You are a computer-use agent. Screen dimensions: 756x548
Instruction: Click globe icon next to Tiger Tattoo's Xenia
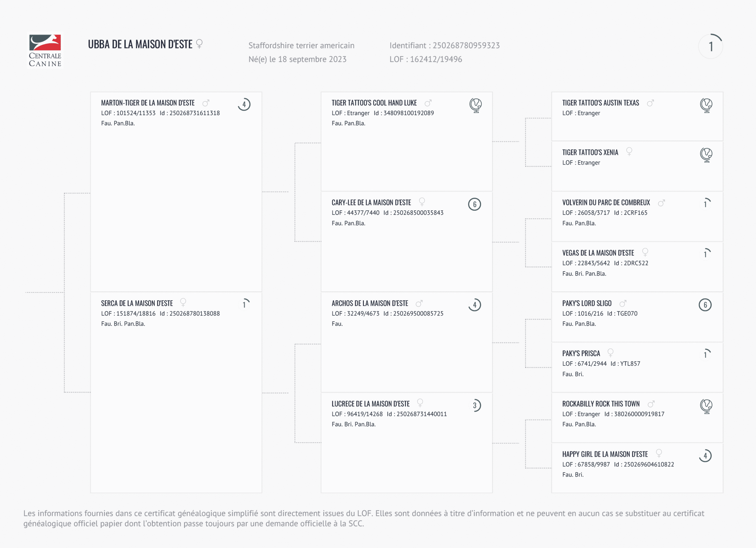coord(706,155)
